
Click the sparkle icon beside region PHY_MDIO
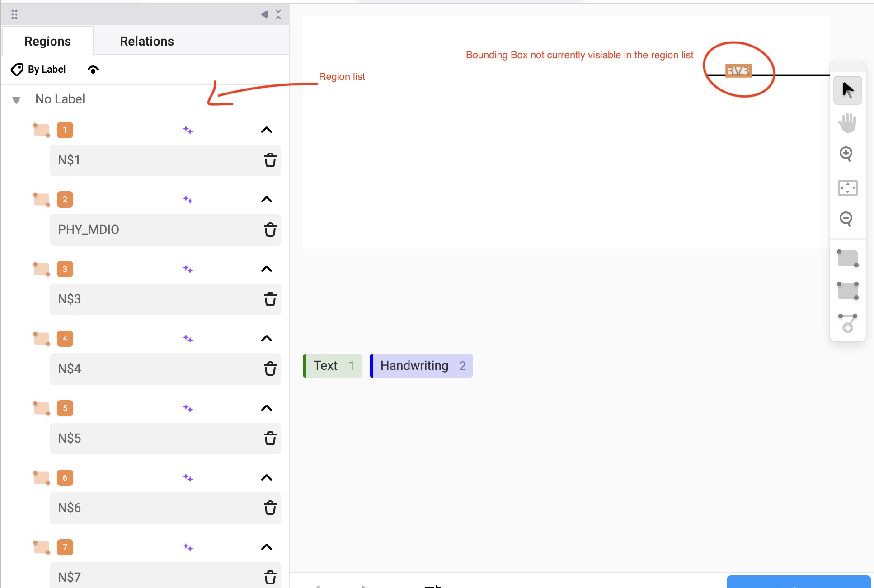188,199
